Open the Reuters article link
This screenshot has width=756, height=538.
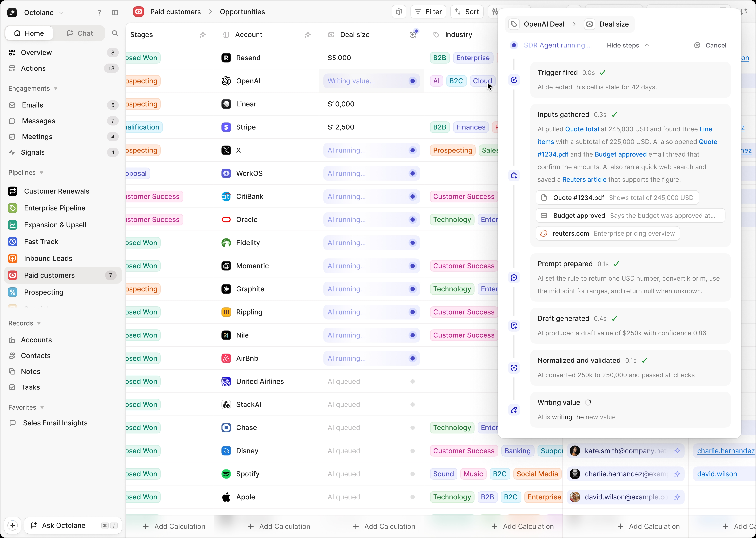coord(584,180)
